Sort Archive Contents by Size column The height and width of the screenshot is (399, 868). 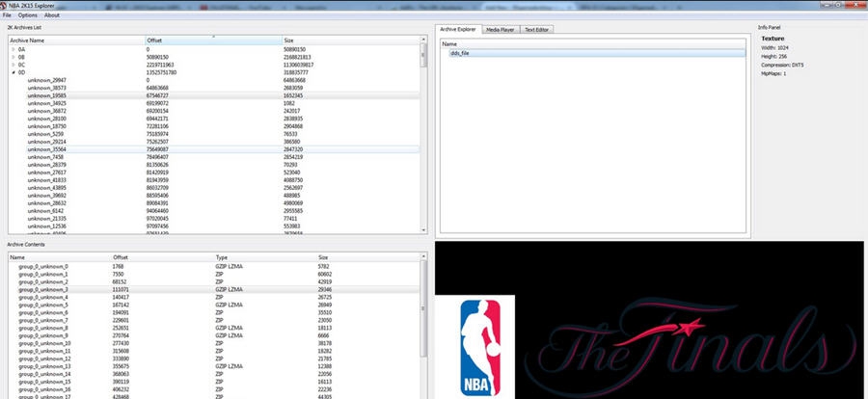point(368,257)
